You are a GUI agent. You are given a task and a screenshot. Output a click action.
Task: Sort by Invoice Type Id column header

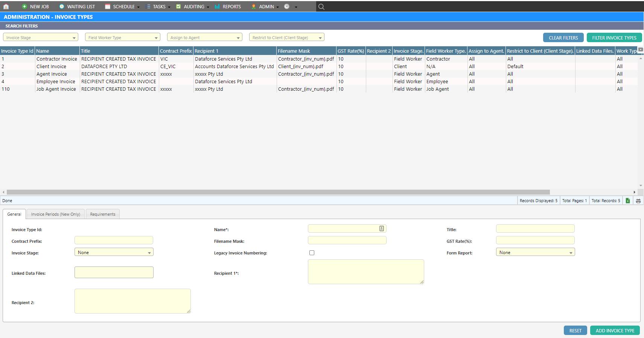tap(17, 51)
